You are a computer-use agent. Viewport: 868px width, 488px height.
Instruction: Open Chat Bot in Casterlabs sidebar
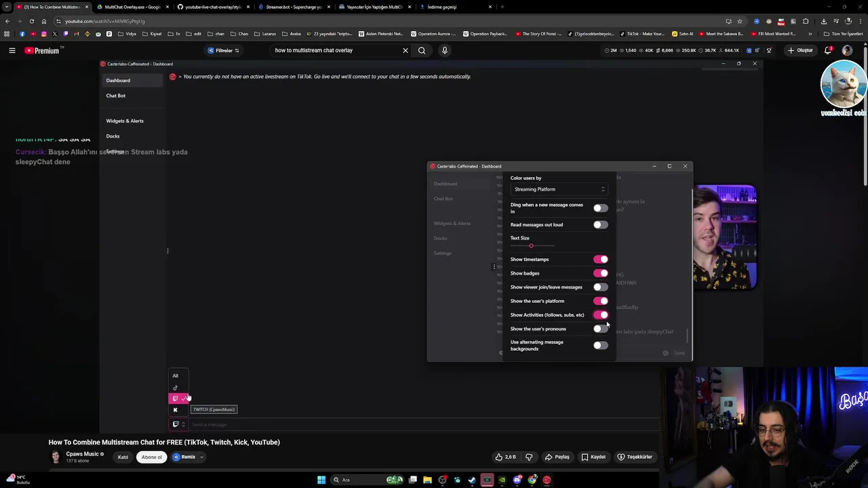[116, 96]
